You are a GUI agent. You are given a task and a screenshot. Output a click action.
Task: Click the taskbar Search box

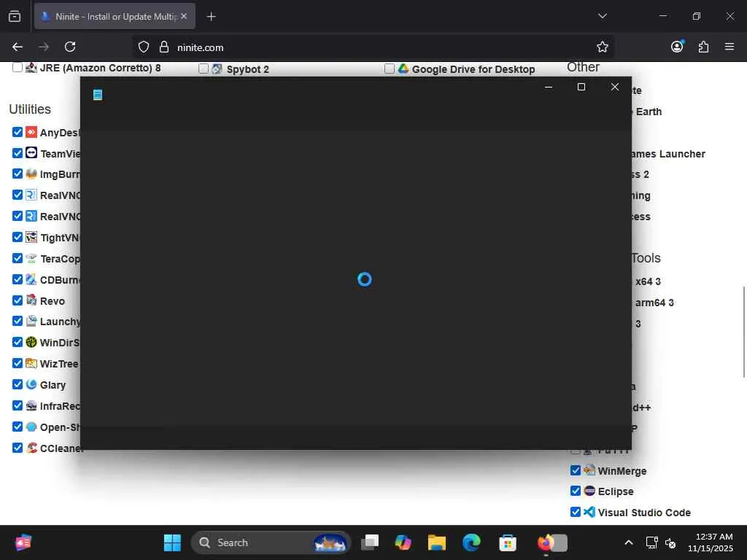[271, 542]
